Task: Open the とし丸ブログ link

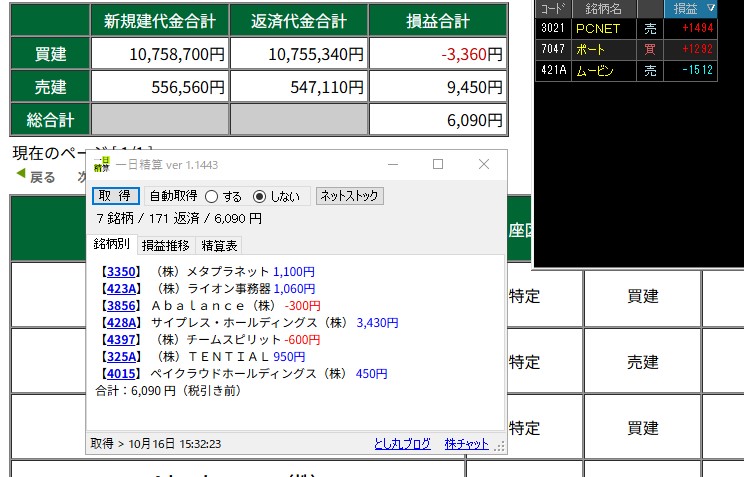Action: 402,443
